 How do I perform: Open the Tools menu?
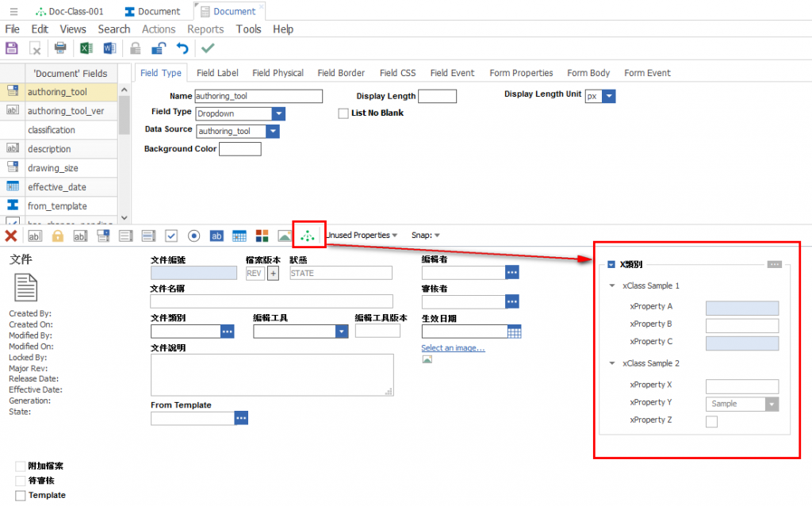248,29
